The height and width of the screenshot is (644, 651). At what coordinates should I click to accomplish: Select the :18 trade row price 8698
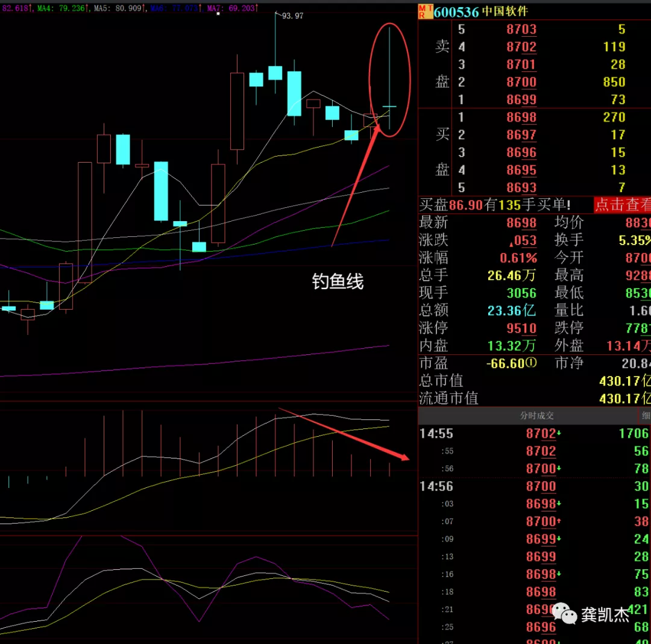tap(541, 592)
